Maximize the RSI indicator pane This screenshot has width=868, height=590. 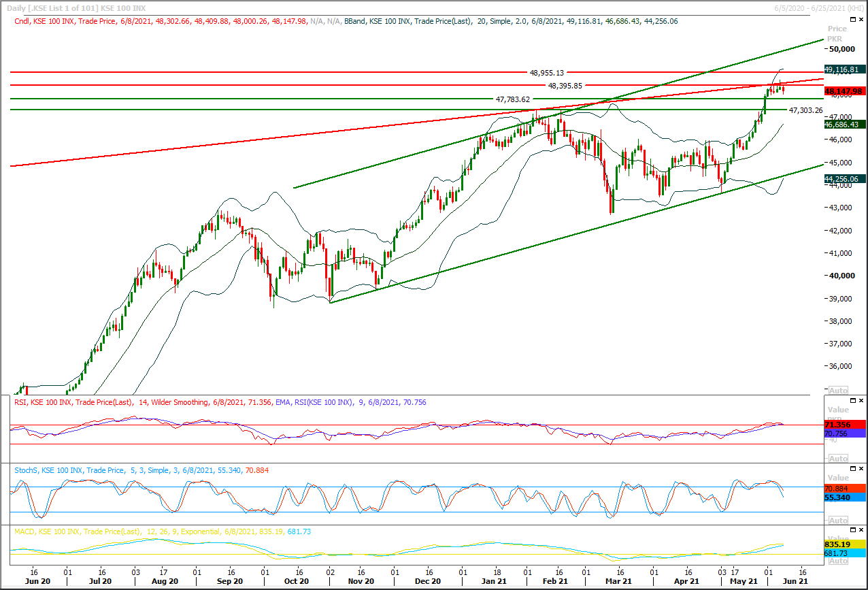pyautogui.click(x=854, y=401)
